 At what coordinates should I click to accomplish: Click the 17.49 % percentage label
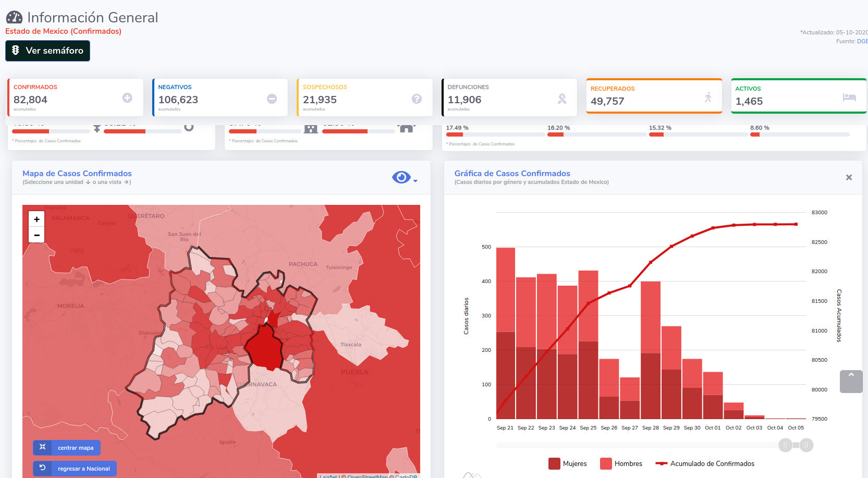tap(457, 128)
